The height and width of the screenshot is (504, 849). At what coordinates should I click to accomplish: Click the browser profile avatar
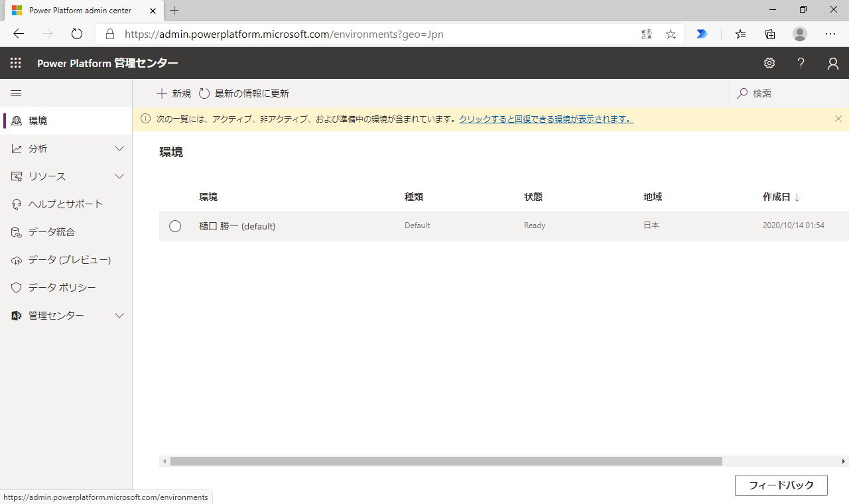pos(800,34)
